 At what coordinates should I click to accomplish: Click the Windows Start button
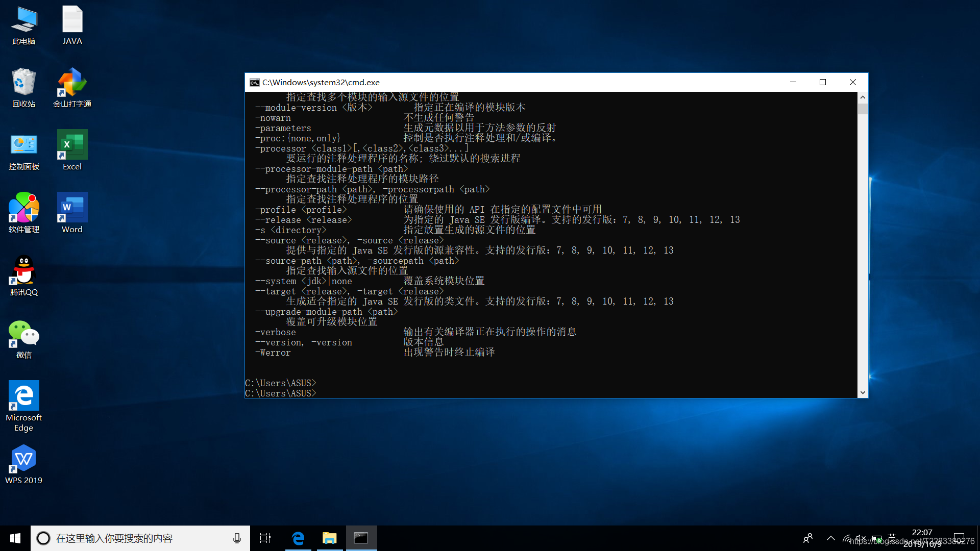15,538
